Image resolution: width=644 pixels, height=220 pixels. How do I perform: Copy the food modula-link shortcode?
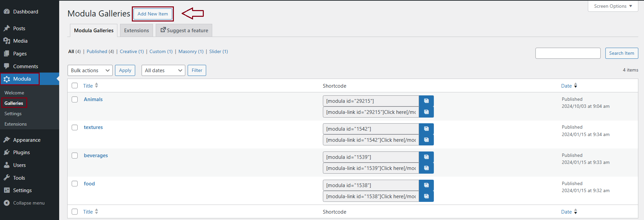click(426, 196)
